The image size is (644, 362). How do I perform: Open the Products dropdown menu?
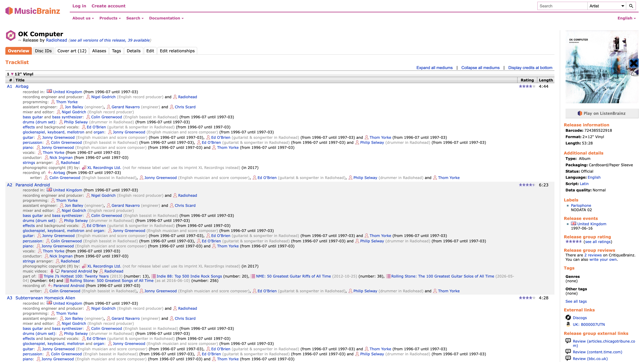pos(110,18)
